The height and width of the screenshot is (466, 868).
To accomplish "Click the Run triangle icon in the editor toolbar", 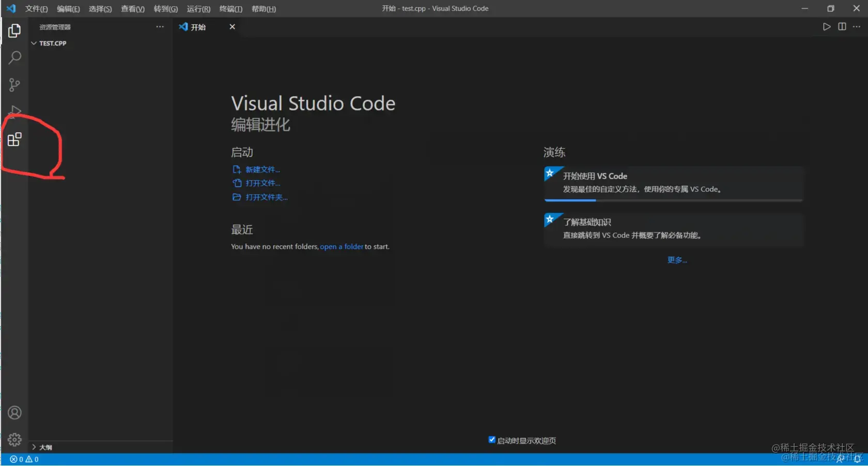I will coord(827,27).
